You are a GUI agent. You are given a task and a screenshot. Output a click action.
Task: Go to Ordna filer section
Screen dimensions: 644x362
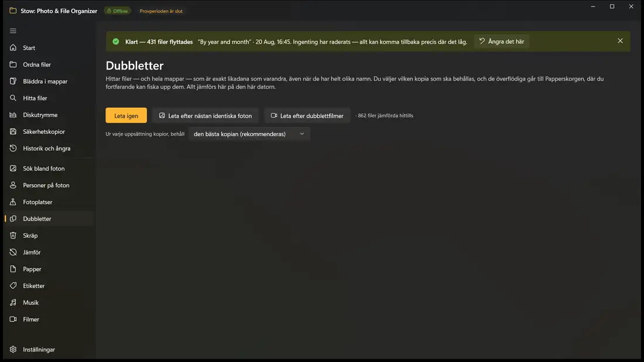[x=49, y=64]
